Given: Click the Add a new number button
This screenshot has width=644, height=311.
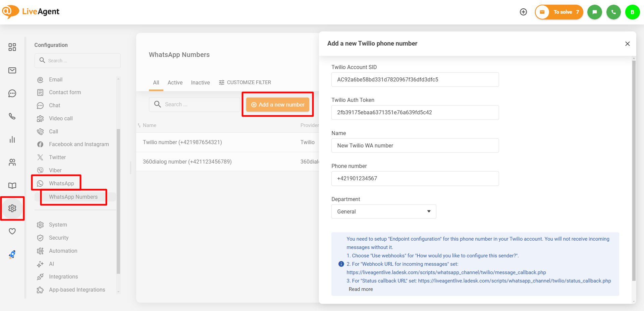Looking at the screenshot, I should point(278,105).
